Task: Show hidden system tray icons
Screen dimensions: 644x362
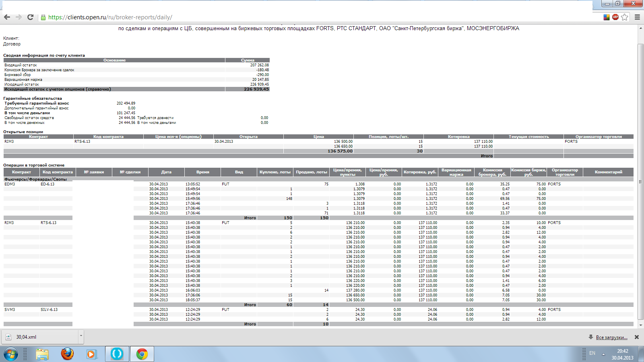Action: click(x=603, y=354)
